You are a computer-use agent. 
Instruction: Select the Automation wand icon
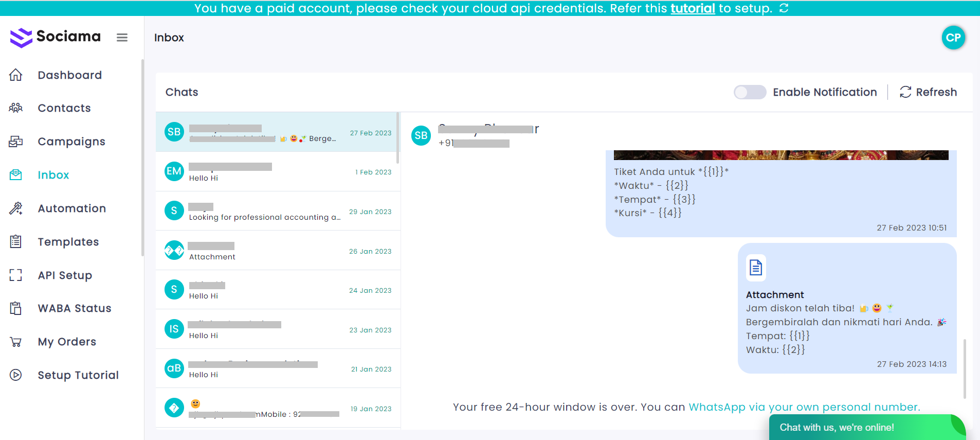pos(16,208)
